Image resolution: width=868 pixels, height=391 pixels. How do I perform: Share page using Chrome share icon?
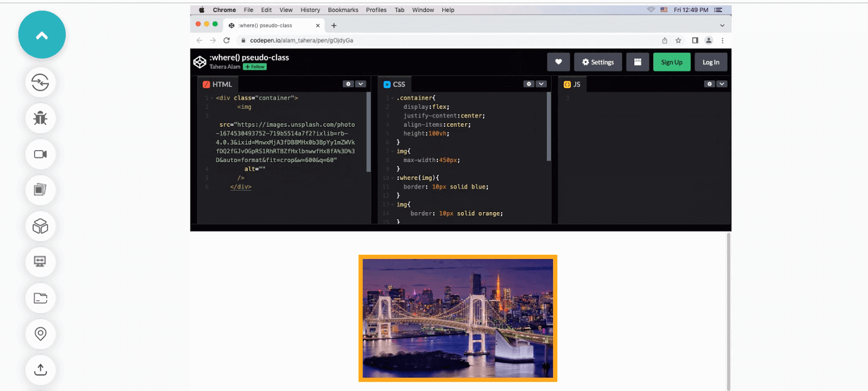(x=665, y=40)
